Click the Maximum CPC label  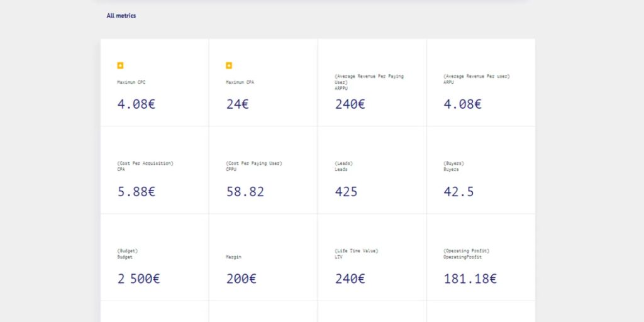pyautogui.click(x=131, y=82)
